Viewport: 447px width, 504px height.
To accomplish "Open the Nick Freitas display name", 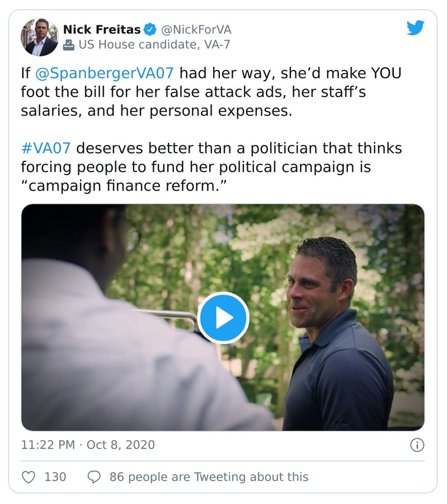I will [101, 29].
